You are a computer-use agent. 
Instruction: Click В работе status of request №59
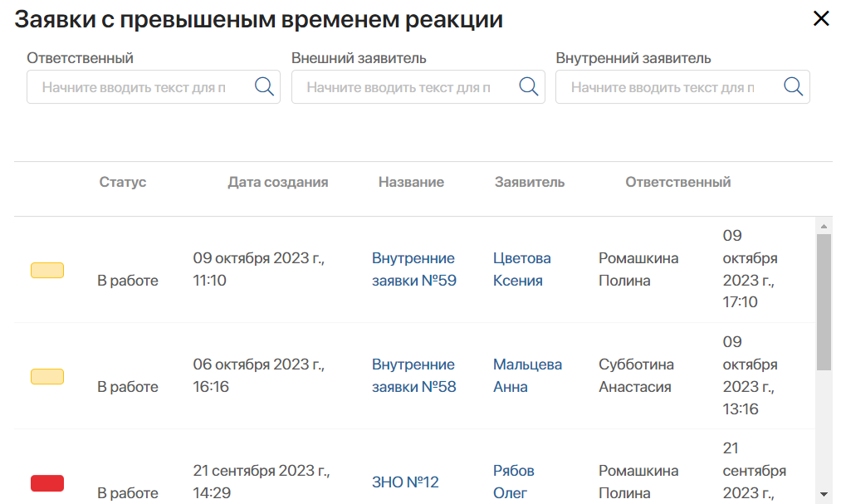pos(128,281)
